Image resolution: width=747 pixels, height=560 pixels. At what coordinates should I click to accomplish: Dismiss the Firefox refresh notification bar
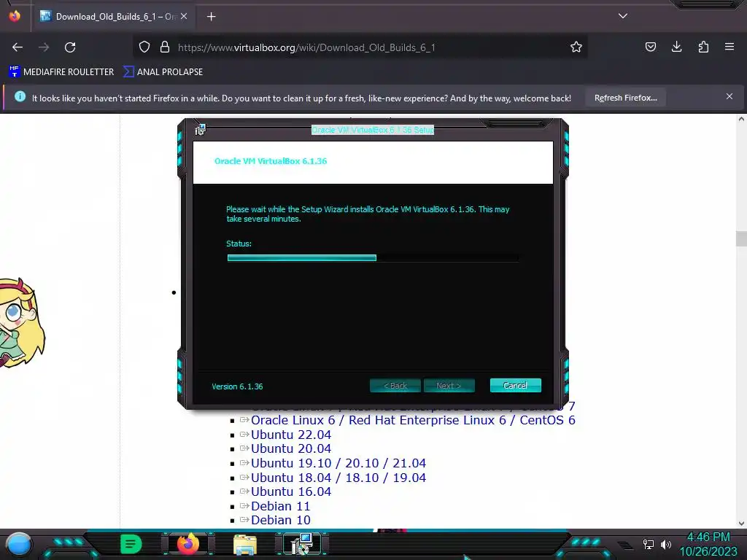pos(729,97)
